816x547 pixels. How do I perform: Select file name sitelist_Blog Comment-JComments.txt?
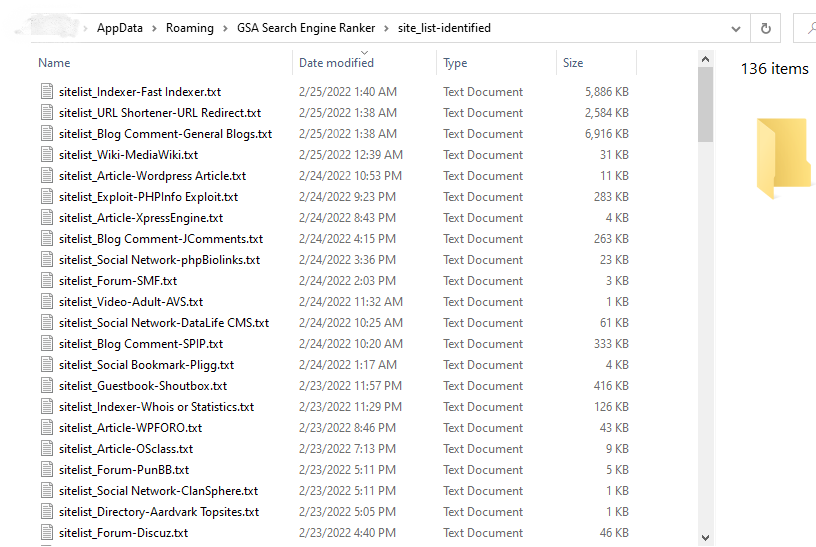coord(161,238)
